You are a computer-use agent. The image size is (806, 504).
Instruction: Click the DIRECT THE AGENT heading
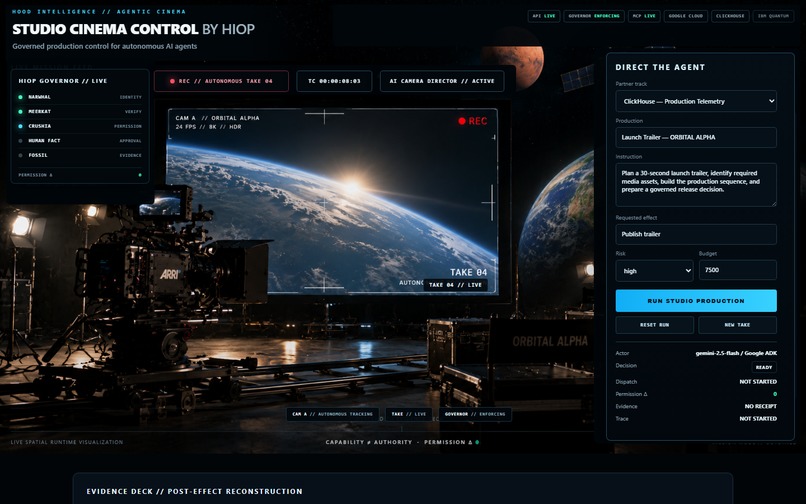coord(660,67)
